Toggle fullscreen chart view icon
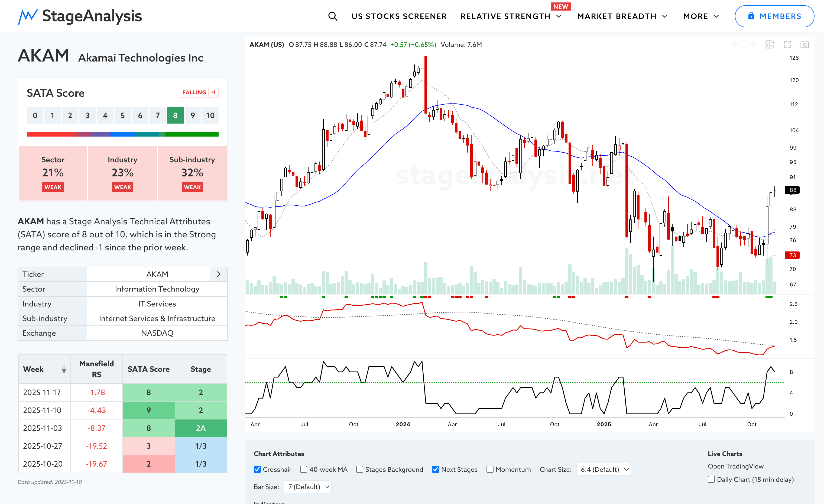The width and height of the screenshot is (824, 504). pos(787,44)
